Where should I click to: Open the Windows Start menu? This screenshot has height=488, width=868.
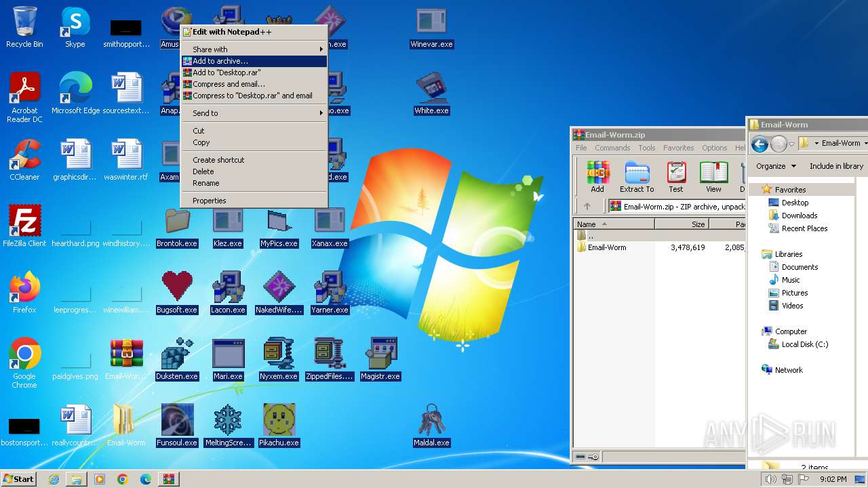point(19,479)
